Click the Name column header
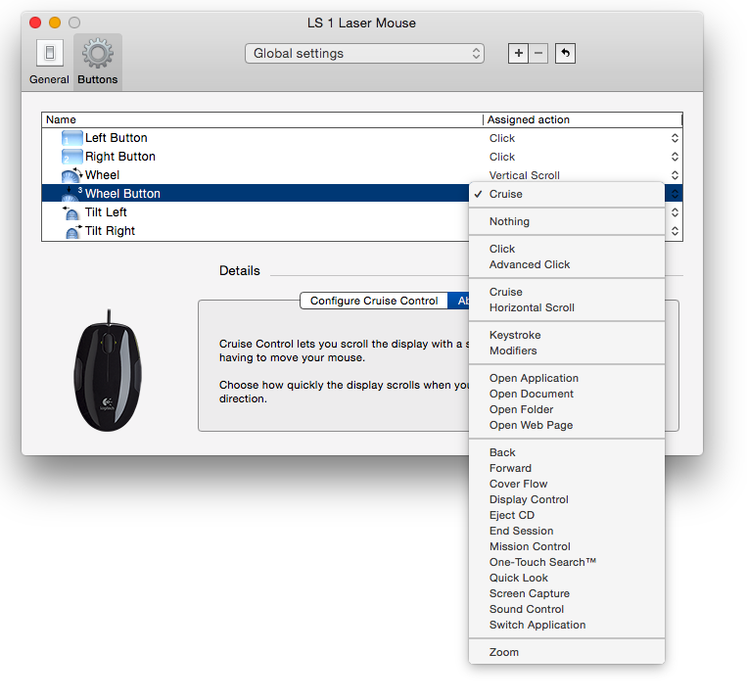 click(x=262, y=119)
